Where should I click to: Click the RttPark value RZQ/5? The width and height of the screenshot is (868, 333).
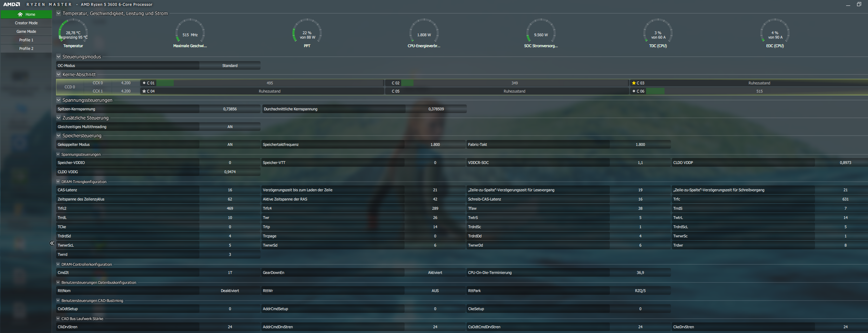(640, 291)
